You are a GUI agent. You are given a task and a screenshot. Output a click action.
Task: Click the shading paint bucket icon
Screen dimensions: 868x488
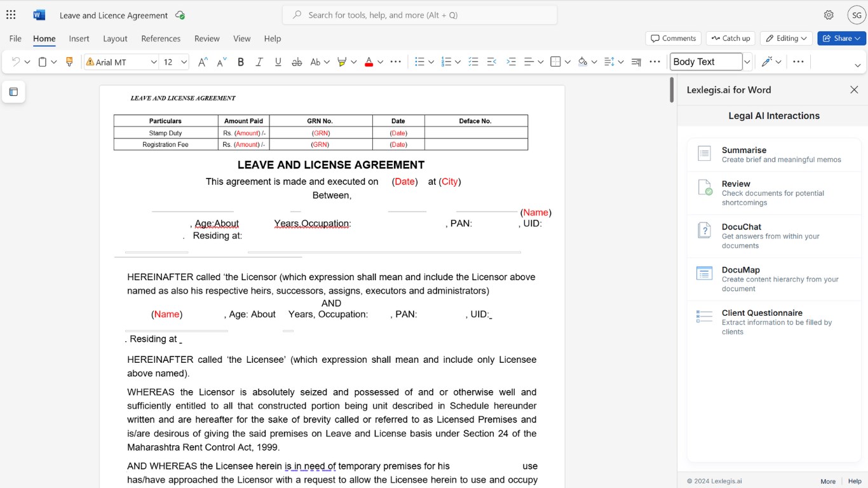coord(583,62)
